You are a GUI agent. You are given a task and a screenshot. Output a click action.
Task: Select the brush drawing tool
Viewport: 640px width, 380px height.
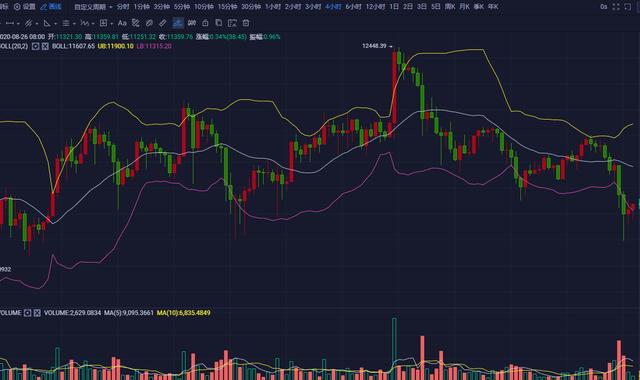(x=136, y=23)
